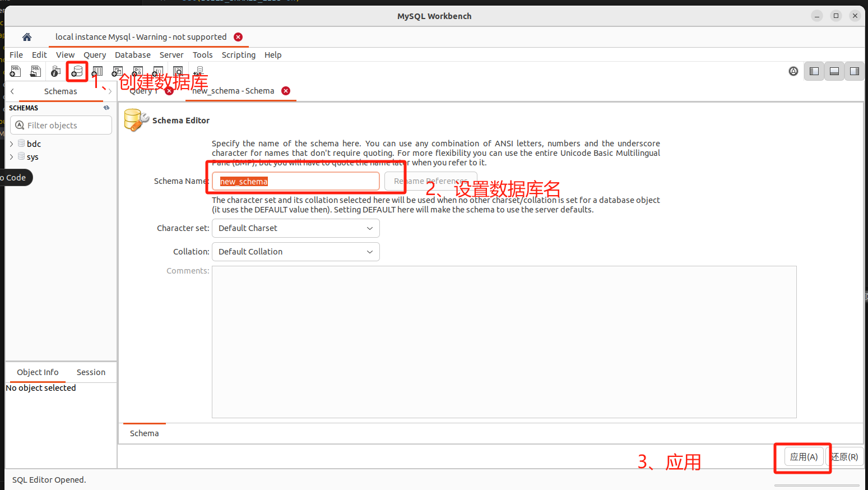Image resolution: width=868 pixels, height=490 pixels.
Task: Close the local instance Mysql connection tab
Action: 238,37
